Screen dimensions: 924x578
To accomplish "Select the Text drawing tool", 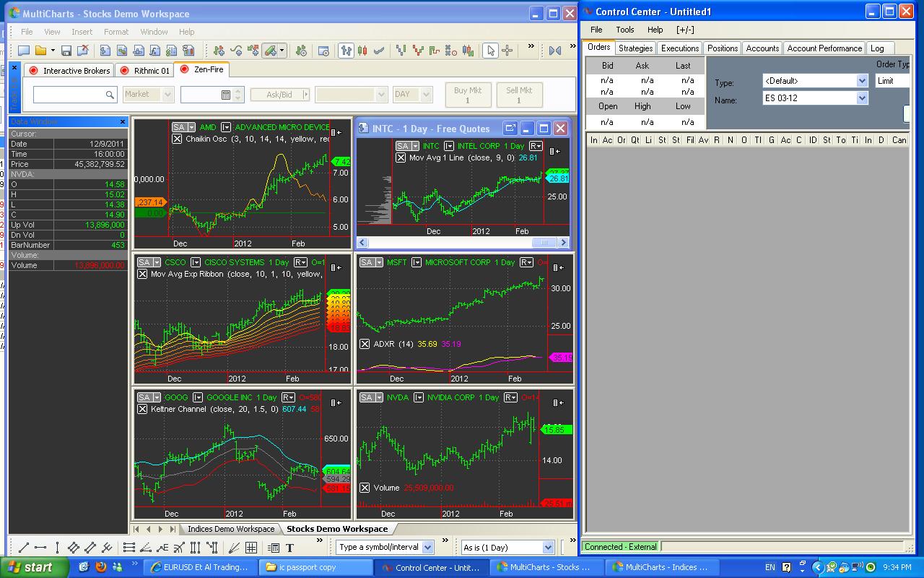I will coord(290,548).
